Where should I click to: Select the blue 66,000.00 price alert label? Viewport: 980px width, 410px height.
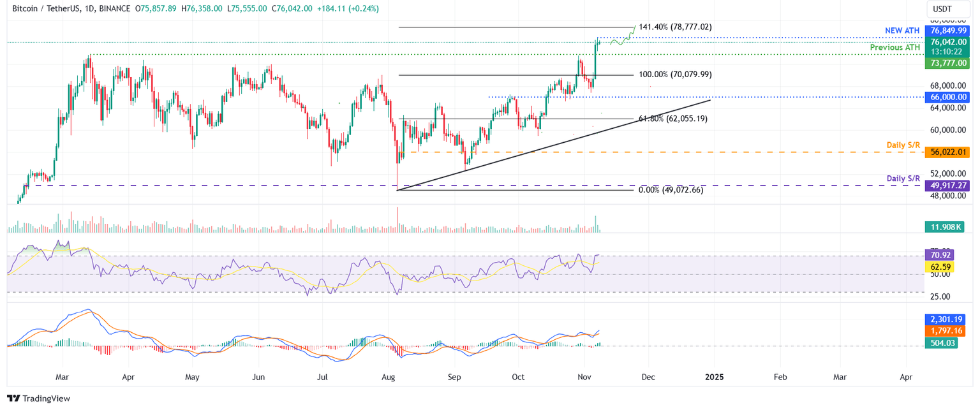click(947, 97)
